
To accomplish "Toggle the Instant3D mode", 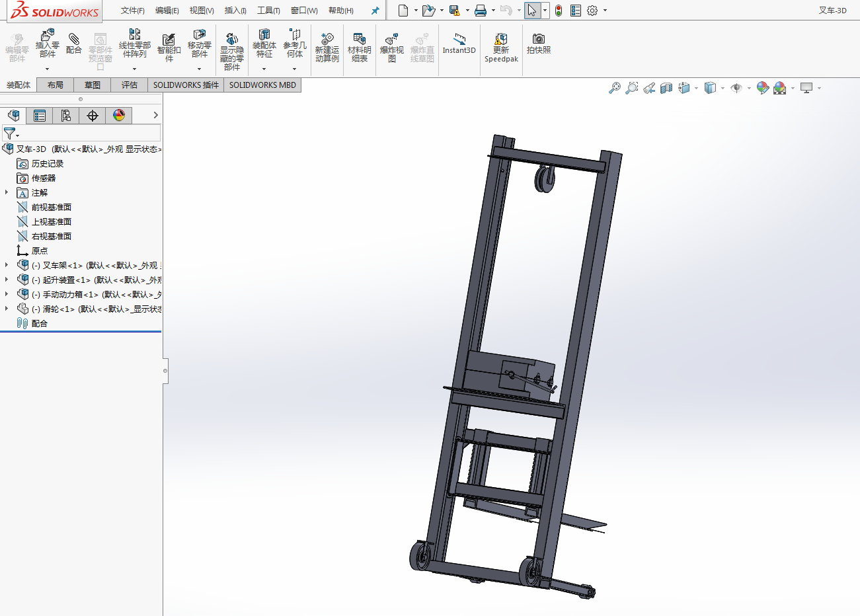I will [459, 40].
